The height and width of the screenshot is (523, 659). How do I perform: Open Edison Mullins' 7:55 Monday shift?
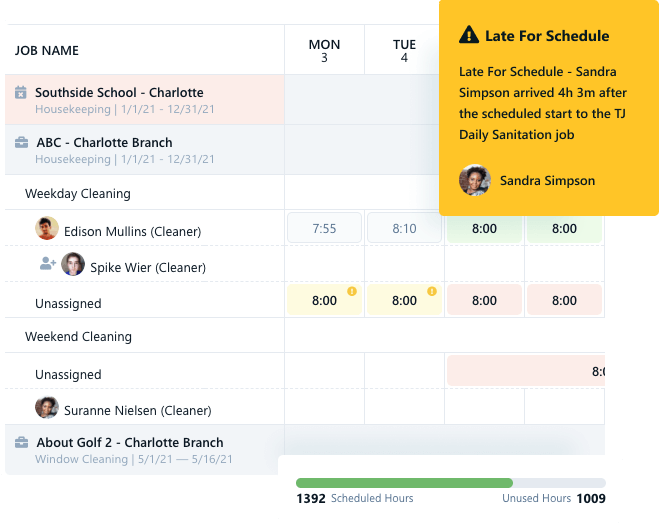324,228
